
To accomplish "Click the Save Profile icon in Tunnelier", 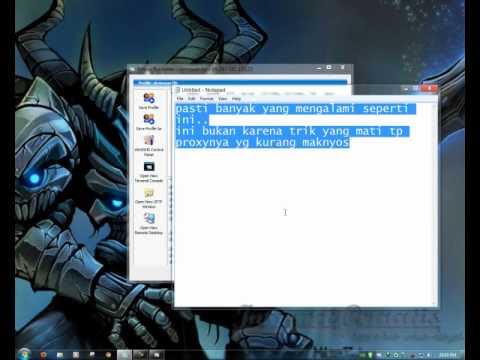I will point(149,98).
